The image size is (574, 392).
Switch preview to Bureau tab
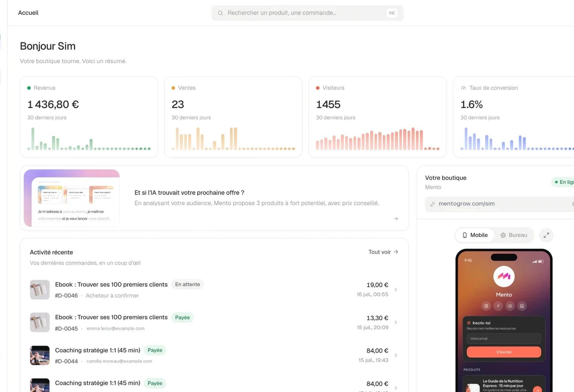(x=513, y=235)
